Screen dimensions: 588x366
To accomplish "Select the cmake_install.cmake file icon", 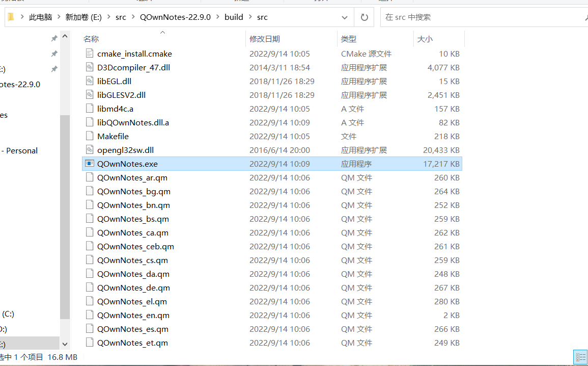I will [90, 54].
